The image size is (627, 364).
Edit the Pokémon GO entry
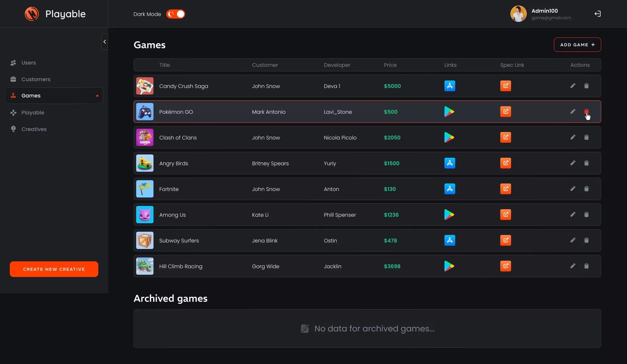(573, 112)
